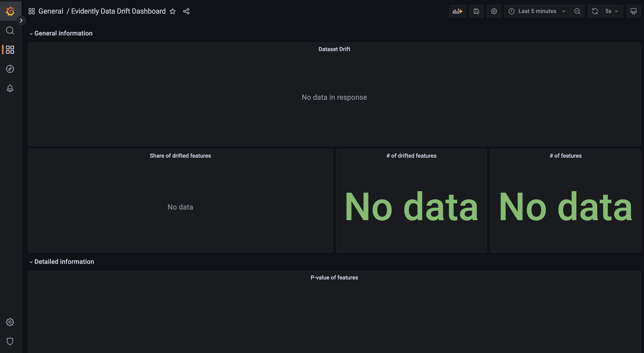
Task: Refresh the dashboard now
Action: tap(595, 11)
